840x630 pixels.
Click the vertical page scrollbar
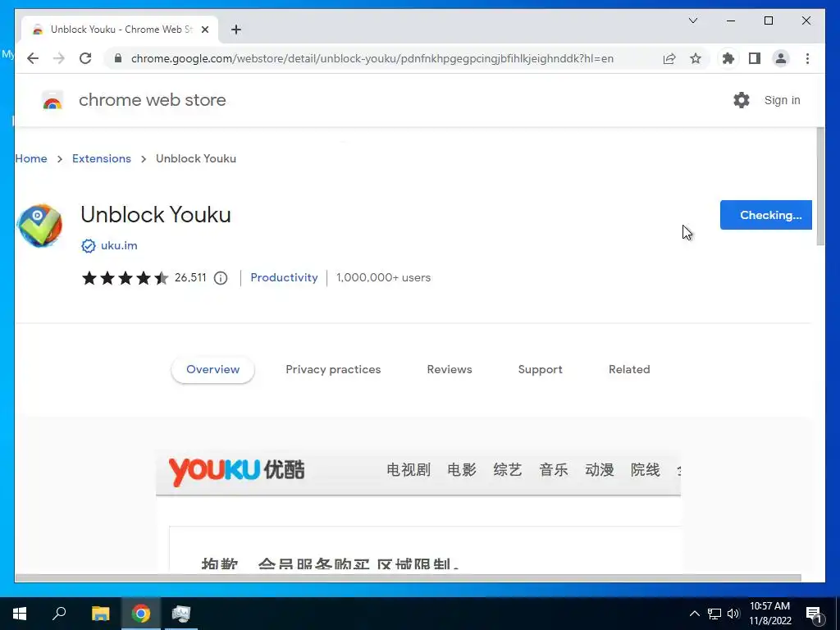pos(820,186)
